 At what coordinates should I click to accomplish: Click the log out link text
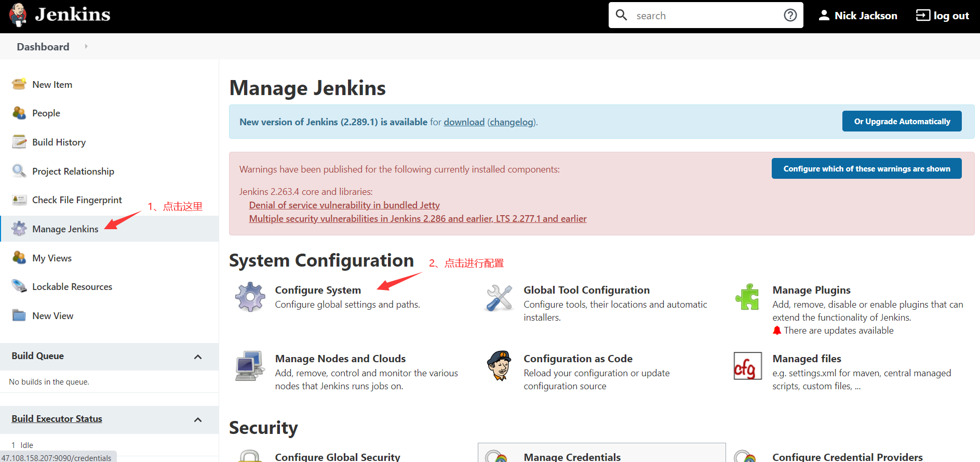point(951,15)
